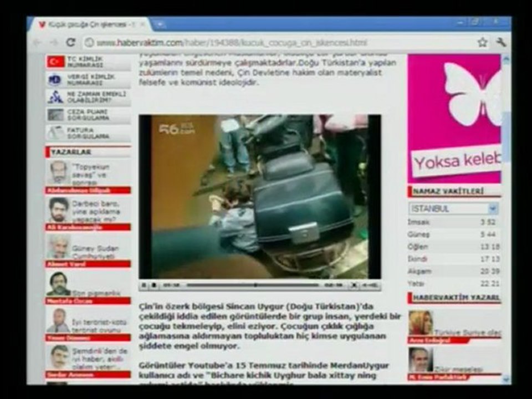Open the 'Son pişmanlık' column

96,293
